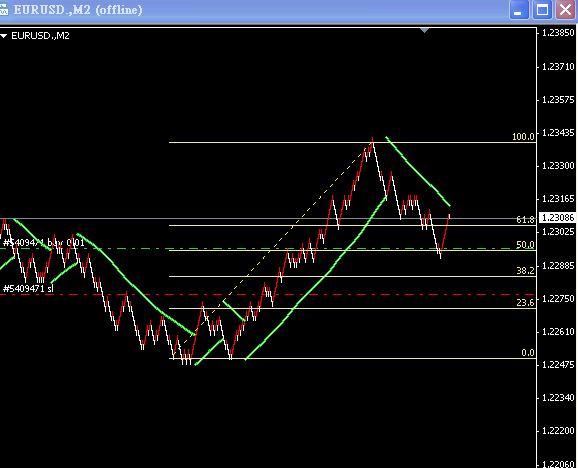The image size is (578, 468).
Task: Close the EURUSD.,M2 offline chart
Action: 566,10
